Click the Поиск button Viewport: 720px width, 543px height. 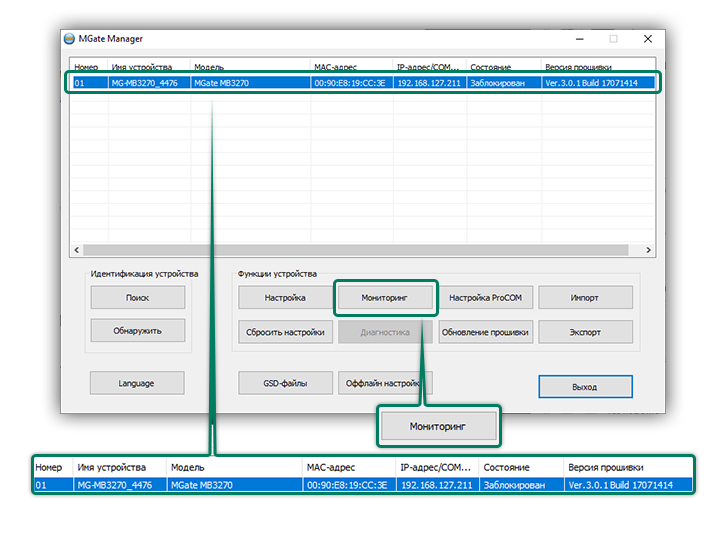[x=137, y=297]
